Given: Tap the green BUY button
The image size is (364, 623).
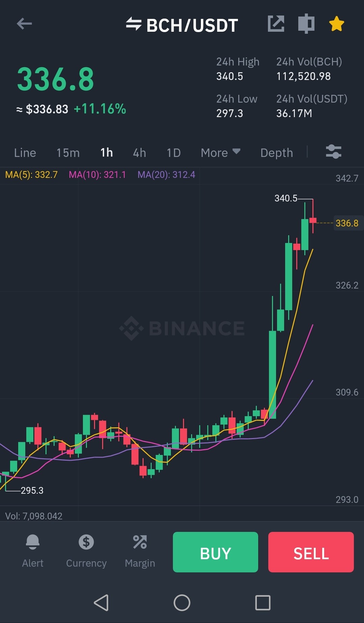Looking at the screenshot, I should click(215, 552).
